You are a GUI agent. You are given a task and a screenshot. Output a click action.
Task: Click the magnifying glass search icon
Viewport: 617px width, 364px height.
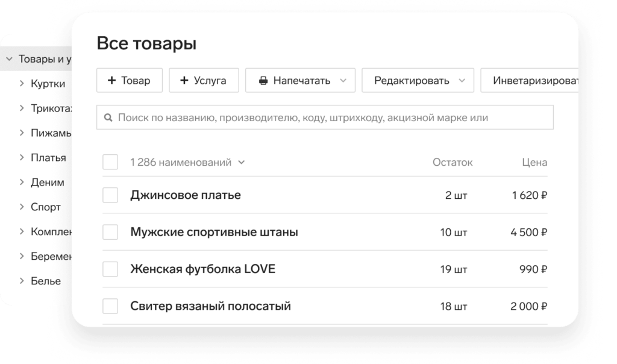click(109, 117)
